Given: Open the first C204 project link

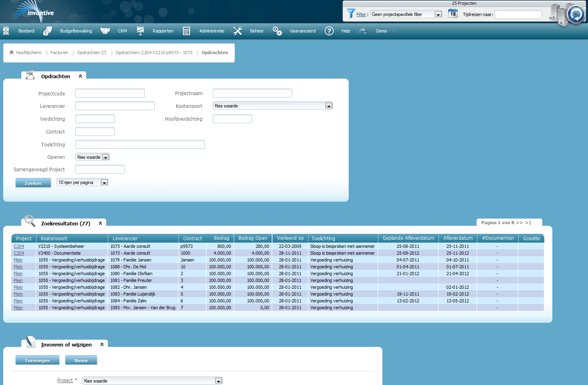Looking at the screenshot, I should point(19,247).
